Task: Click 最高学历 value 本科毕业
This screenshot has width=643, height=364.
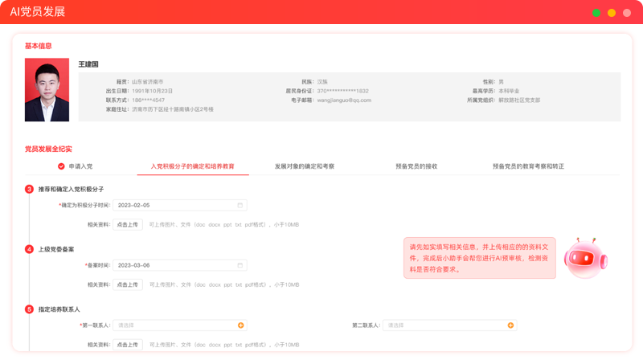Action: 509,91
